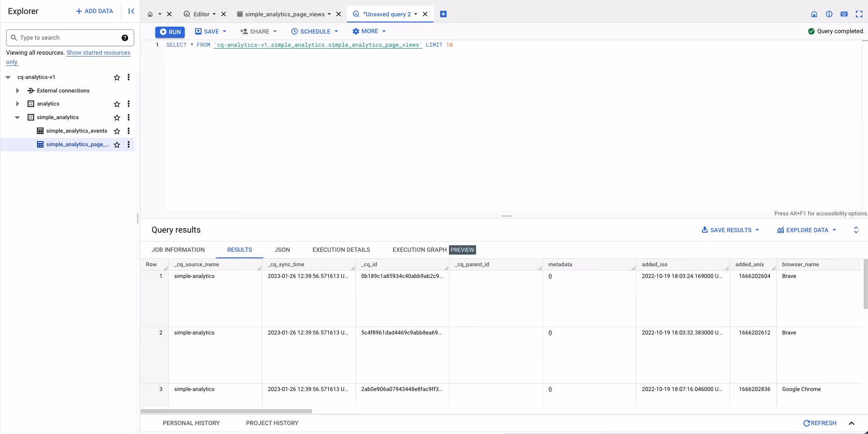Open home tab dropdown arrow
This screenshot has height=434, width=868.
pos(160,14)
